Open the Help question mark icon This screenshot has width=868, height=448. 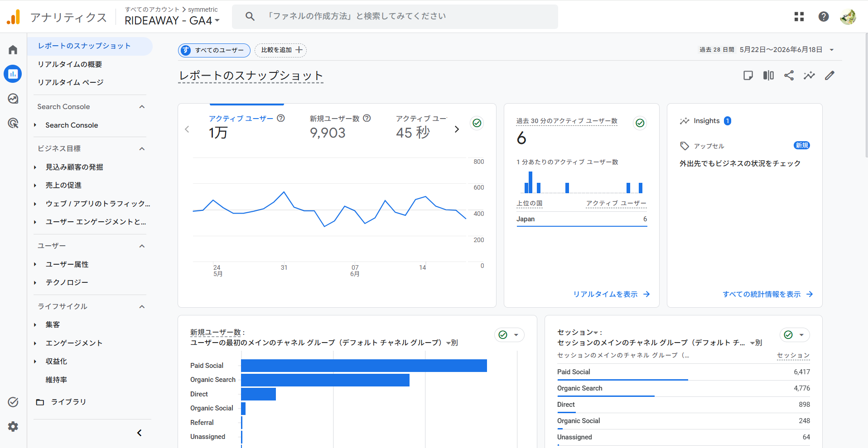824,17
